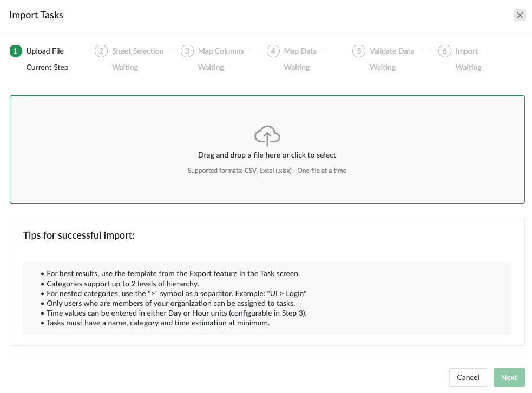532x393 pixels.
Task: Click the green Next button
Action: pyautogui.click(x=509, y=377)
